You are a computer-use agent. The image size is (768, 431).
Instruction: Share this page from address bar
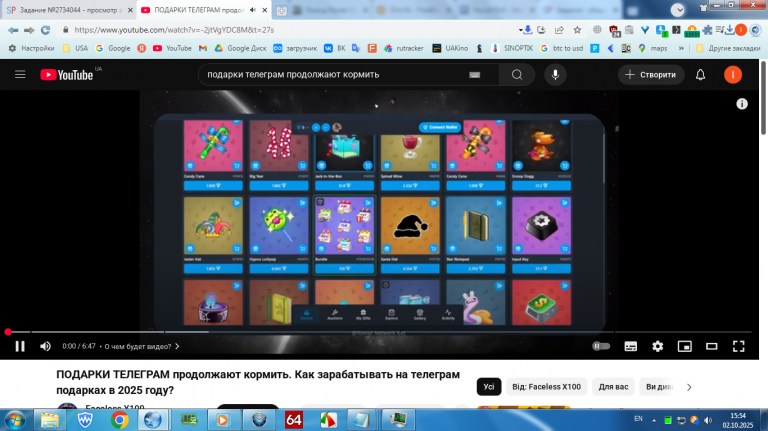[559, 30]
